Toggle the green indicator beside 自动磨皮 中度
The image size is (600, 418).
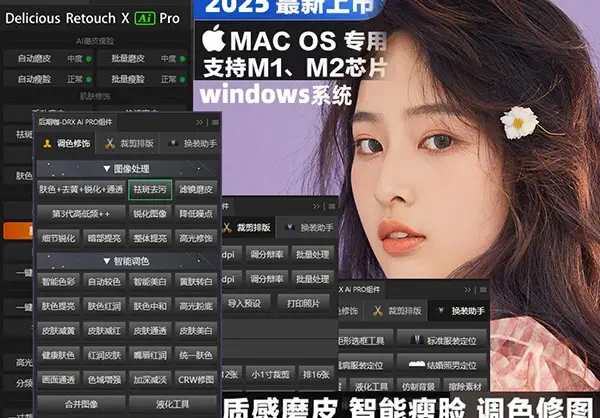[x=89, y=59]
